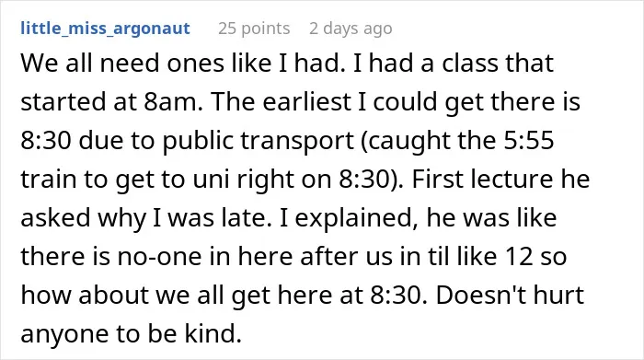Open the 2 days ago timestamp permalink

[x=351, y=29]
